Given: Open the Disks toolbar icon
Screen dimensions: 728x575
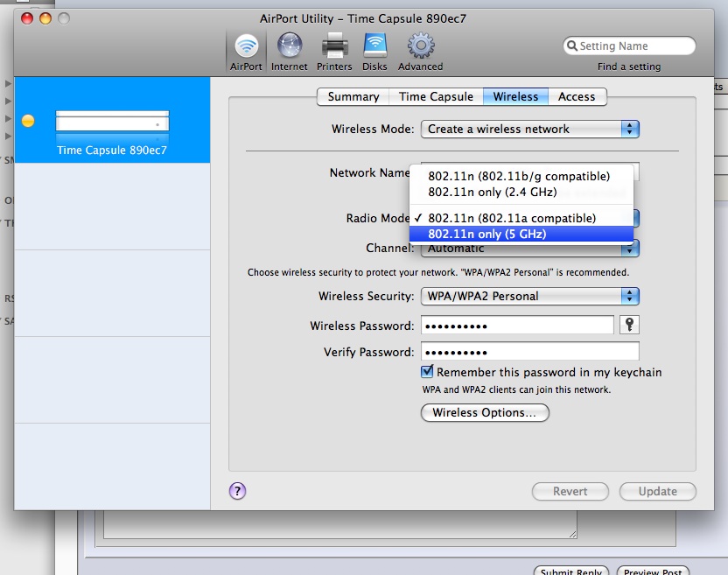Looking at the screenshot, I should coord(374,52).
